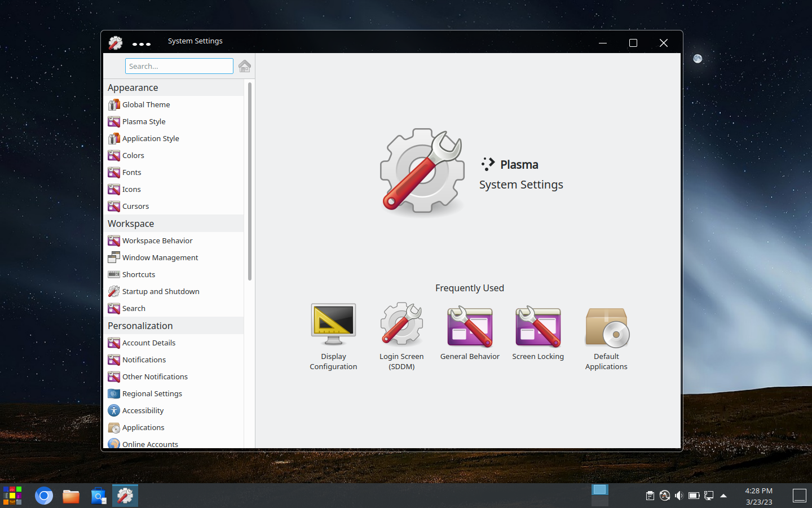The width and height of the screenshot is (812, 508).
Task: Open Workspace Behavior settings
Action: (x=175, y=240)
